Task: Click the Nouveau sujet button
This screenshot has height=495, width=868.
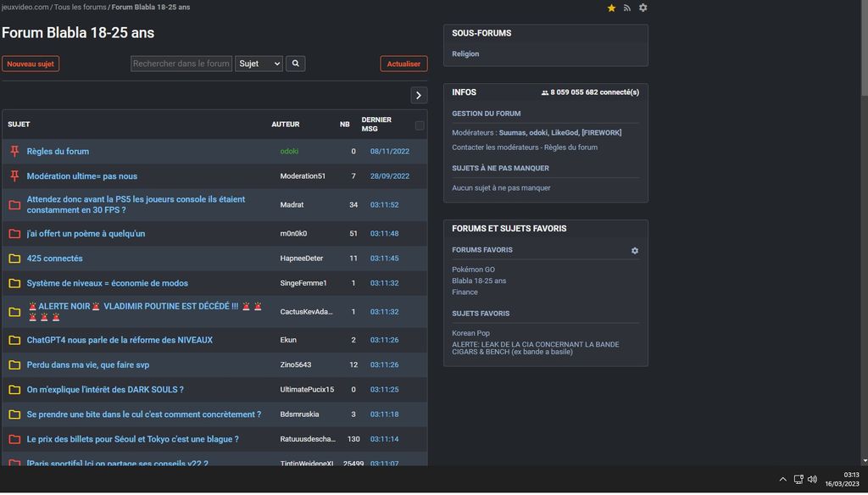Action: (x=31, y=64)
